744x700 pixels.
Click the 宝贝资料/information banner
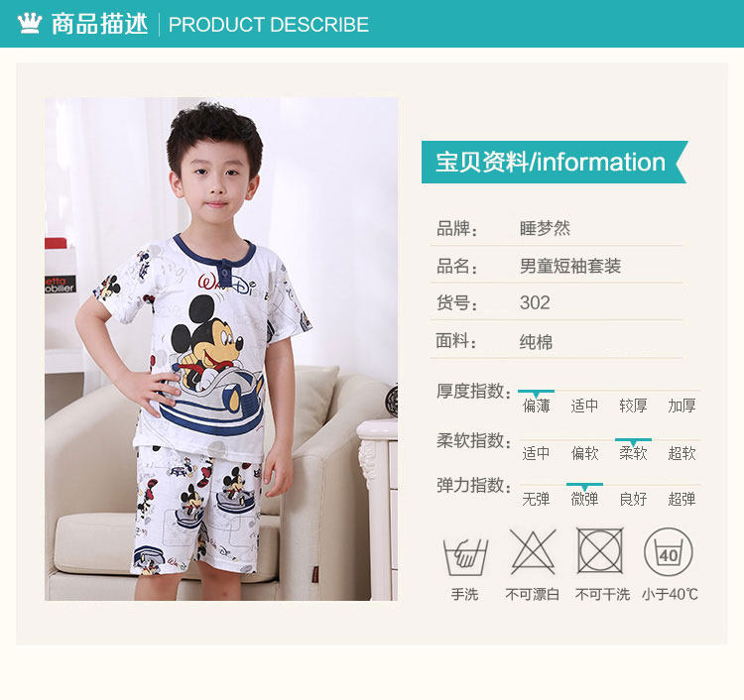coord(555,162)
